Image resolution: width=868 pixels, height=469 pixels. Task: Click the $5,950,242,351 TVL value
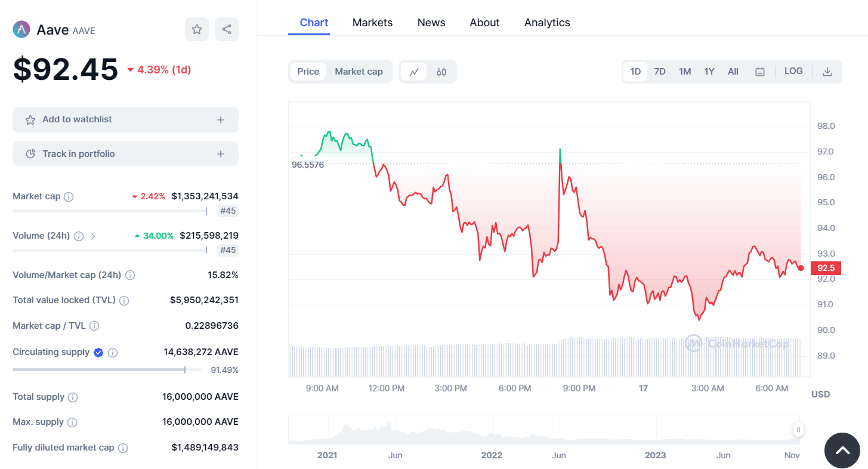point(204,300)
